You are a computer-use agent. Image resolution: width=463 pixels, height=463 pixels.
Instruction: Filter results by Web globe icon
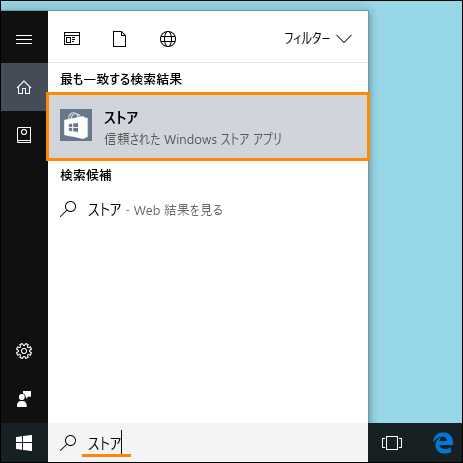coord(168,39)
